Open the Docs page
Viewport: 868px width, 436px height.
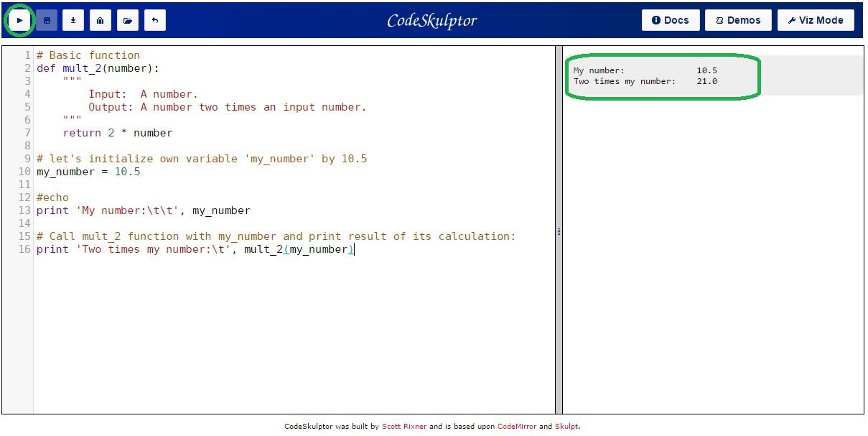pyautogui.click(x=671, y=20)
